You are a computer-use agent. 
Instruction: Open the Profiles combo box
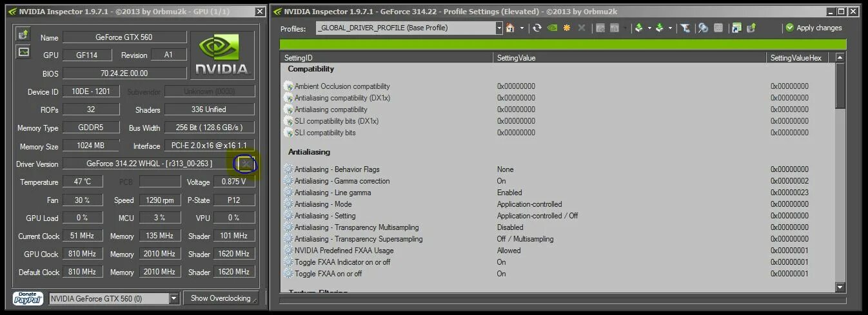pyautogui.click(x=499, y=28)
